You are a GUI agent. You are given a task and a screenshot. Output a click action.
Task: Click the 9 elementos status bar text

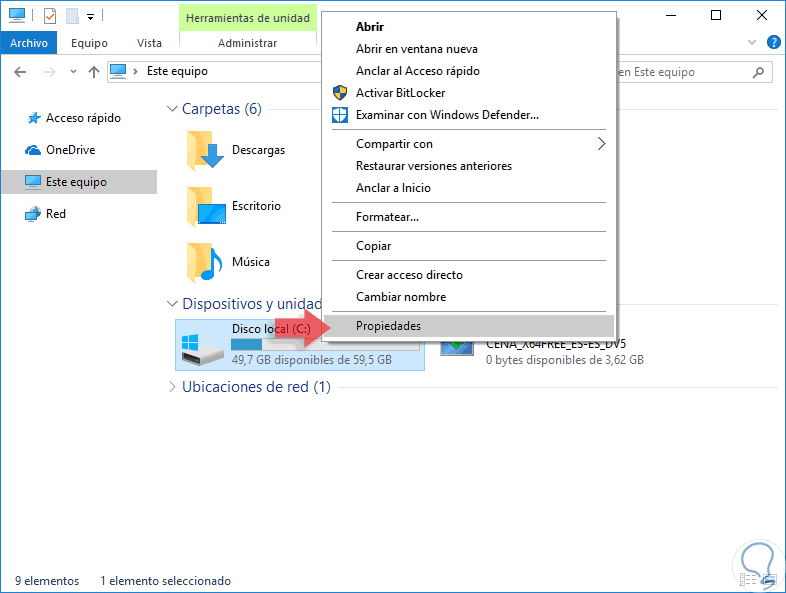pyautogui.click(x=47, y=581)
